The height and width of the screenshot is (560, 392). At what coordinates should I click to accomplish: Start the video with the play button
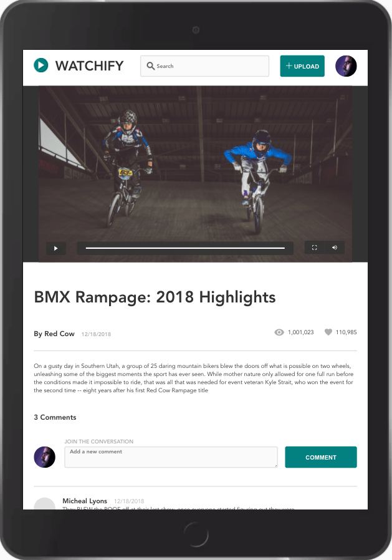[x=56, y=248]
